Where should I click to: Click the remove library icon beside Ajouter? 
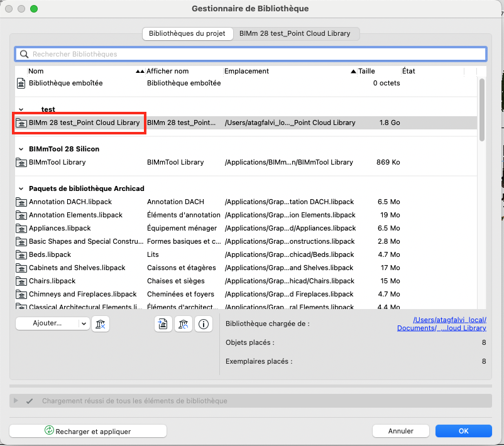[x=101, y=324]
